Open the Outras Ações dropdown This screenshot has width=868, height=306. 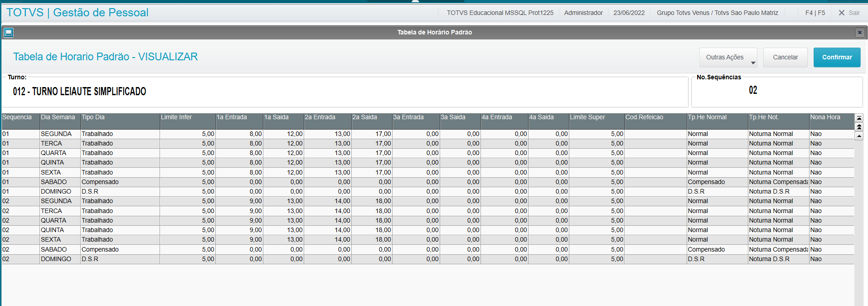728,58
